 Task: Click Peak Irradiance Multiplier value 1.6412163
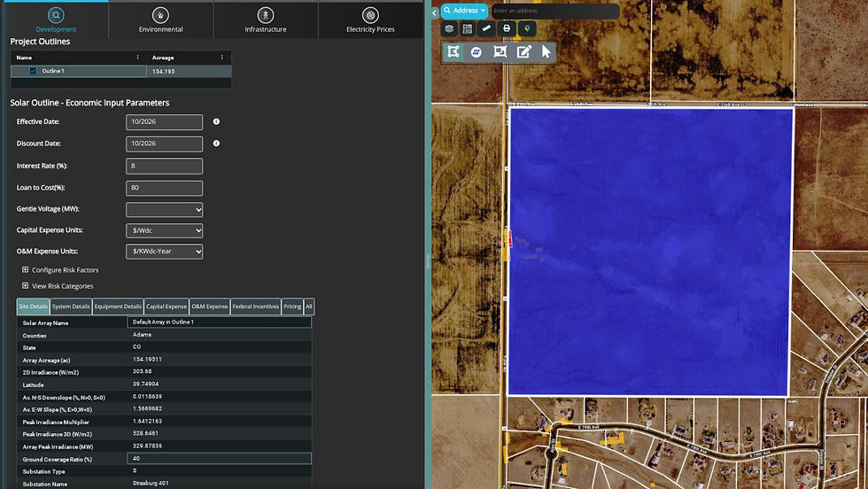147,422
